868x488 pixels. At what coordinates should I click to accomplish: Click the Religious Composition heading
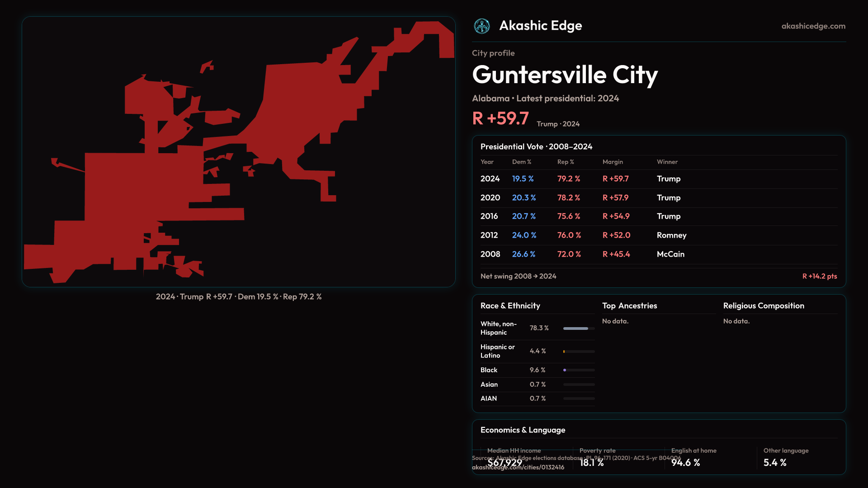click(x=763, y=306)
